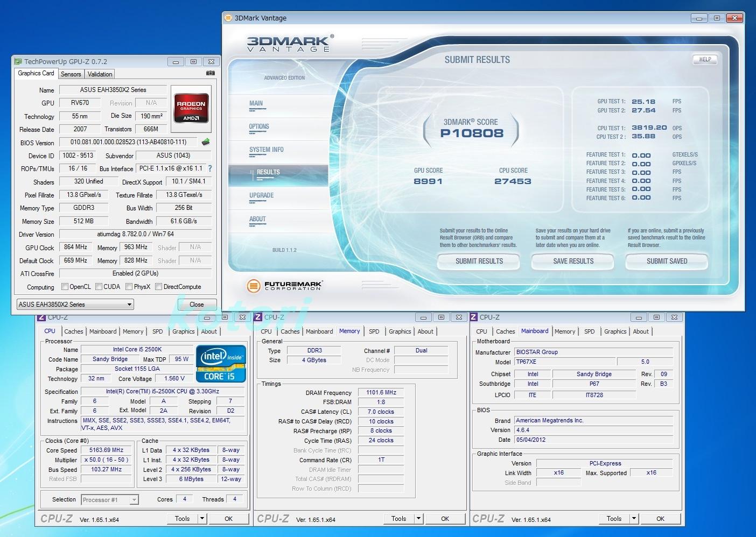Click the Multiplier x 50.0 value

click(107, 460)
